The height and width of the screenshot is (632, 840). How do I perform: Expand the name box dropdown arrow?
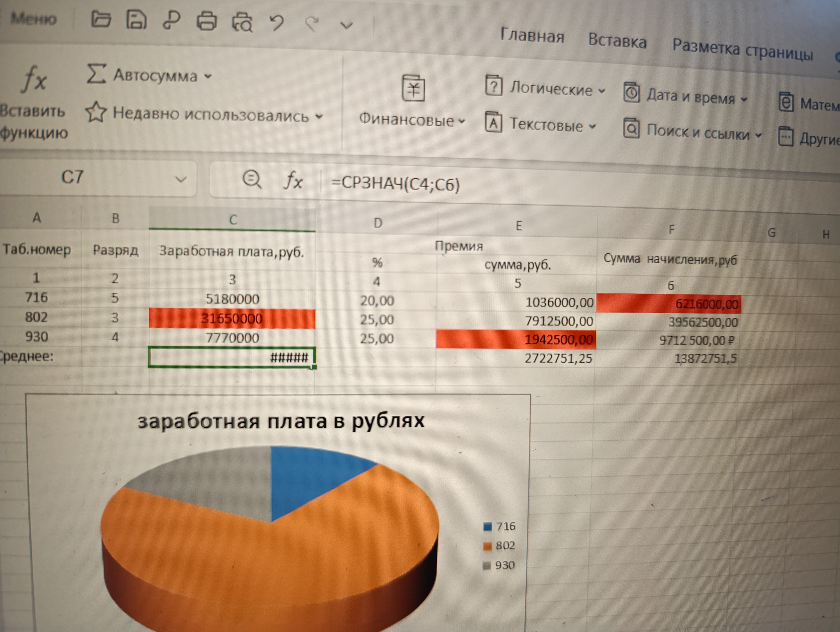pyautogui.click(x=181, y=179)
